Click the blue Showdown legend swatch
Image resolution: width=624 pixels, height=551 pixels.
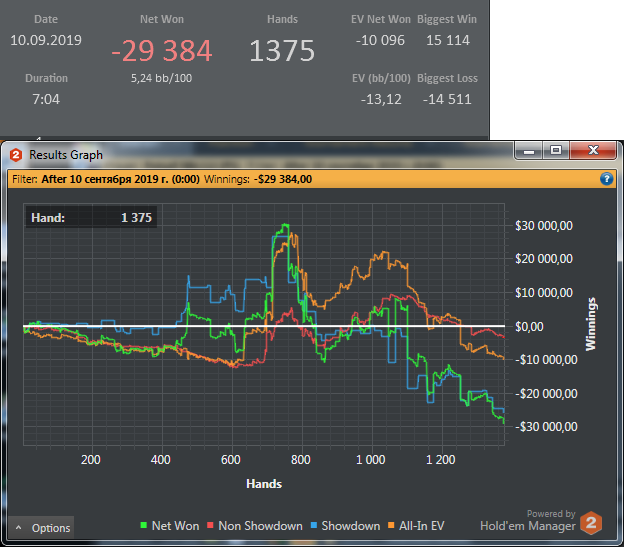(313, 526)
